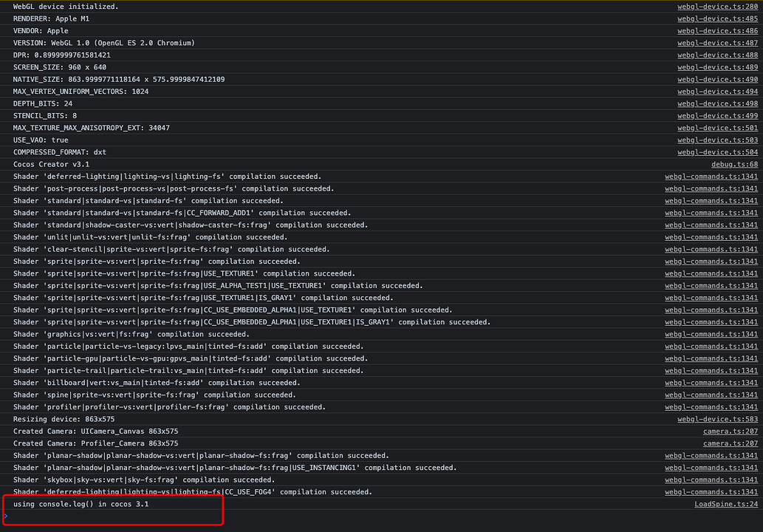Open webgl-device.ts:489 beside SCREEN_SIZE 960 x 640
763x532 pixels.
click(x=717, y=66)
